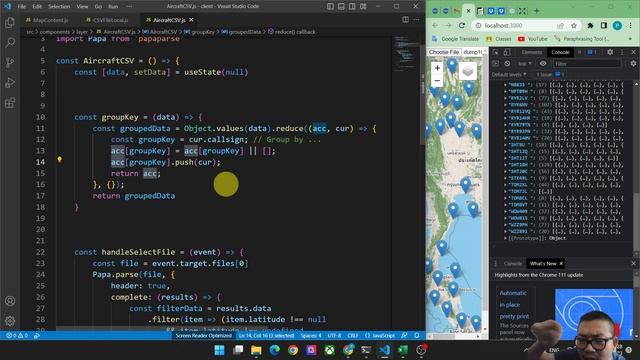Select the groupedData breadcrumb in VS Code
640x360 pixels.
pyautogui.click(x=243, y=32)
